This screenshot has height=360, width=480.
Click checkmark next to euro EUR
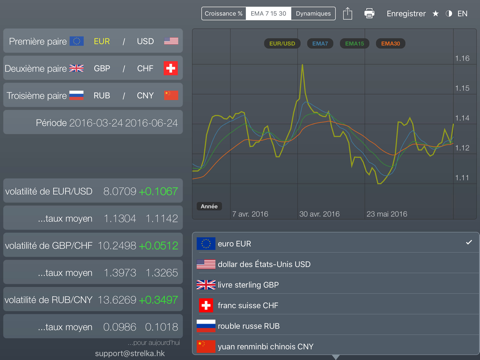pyautogui.click(x=469, y=242)
